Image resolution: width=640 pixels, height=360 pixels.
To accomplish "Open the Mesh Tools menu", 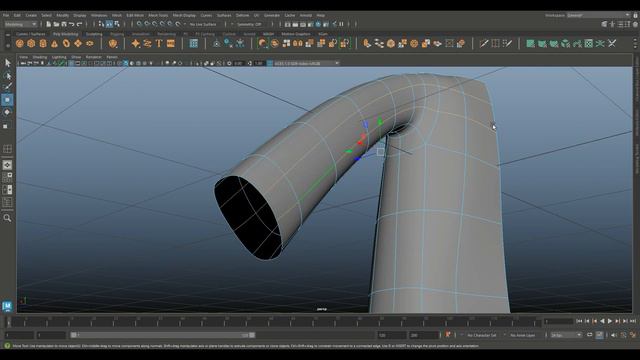I will pos(158,15).
